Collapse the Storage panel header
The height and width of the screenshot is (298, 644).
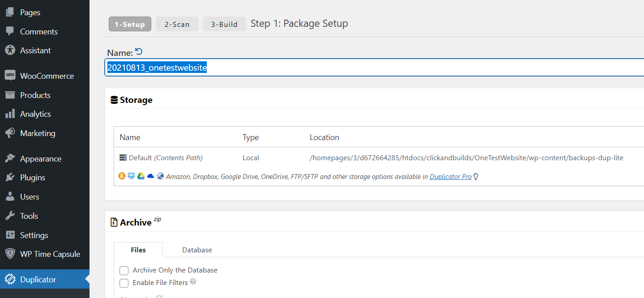click(x=136, y=100)
